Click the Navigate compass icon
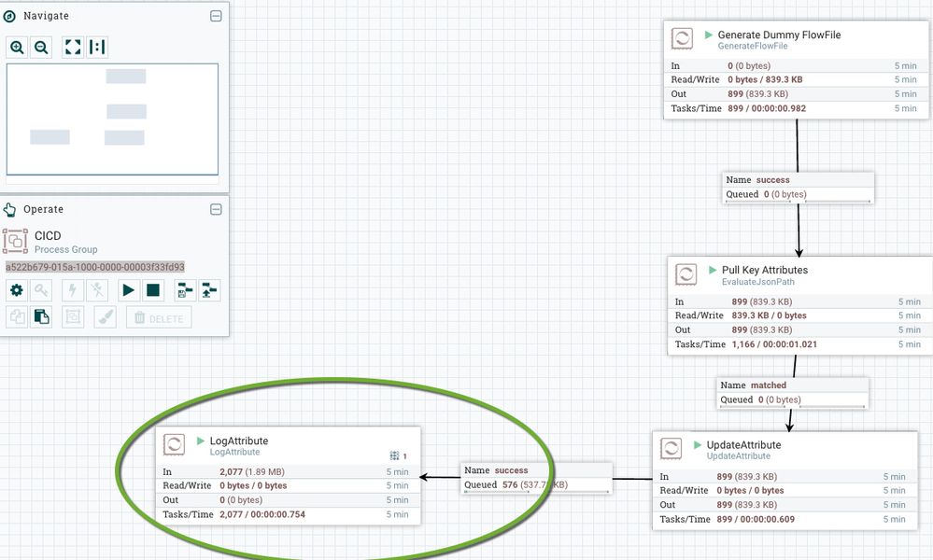The width and height of the screenshot is (933, 560). [9, 16]
